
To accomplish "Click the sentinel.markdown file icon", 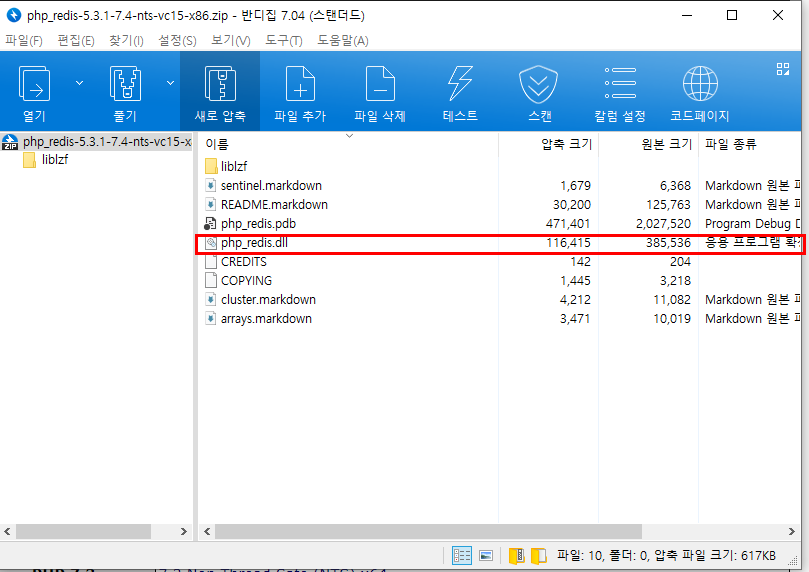I will (x=211, y=185).
